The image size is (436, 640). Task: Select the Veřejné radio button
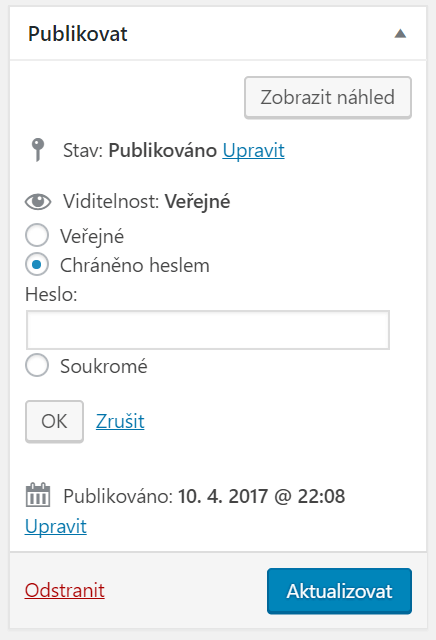(x=37, y=235)
